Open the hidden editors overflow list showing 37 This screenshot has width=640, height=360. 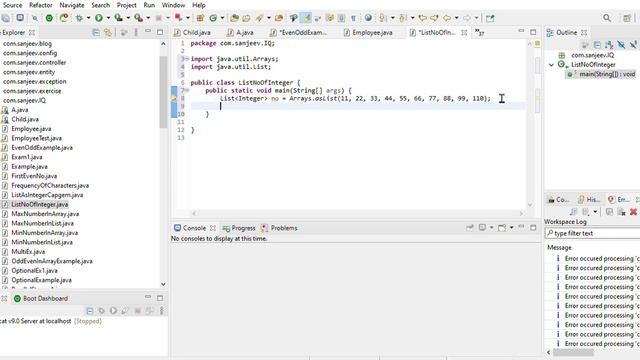pyautogui.click(x=480, y=32)
